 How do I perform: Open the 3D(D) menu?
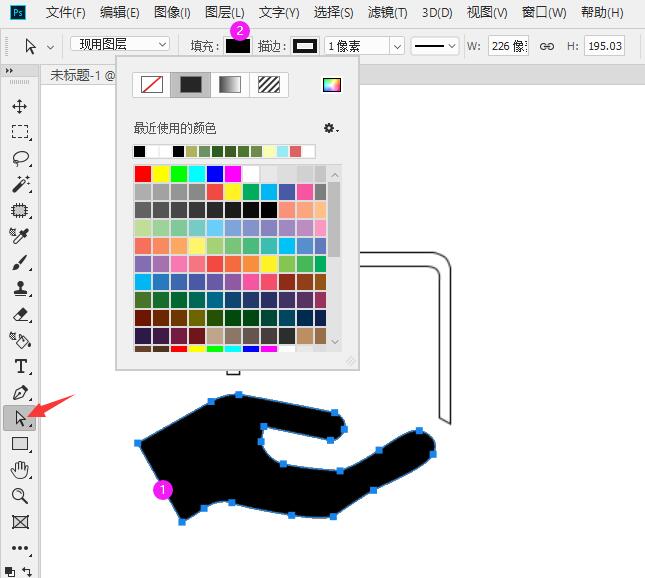[x=437, y=13]
